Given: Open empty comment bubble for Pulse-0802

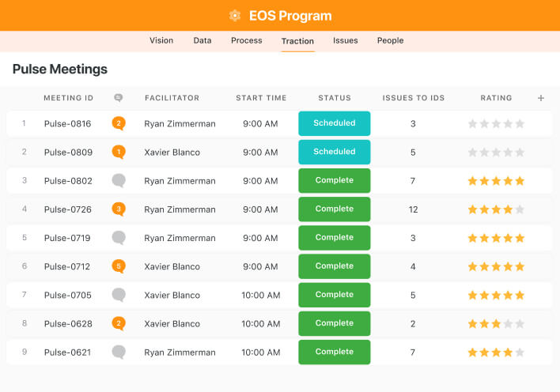Looking at the screenshot, I should [x=119, y=181].
